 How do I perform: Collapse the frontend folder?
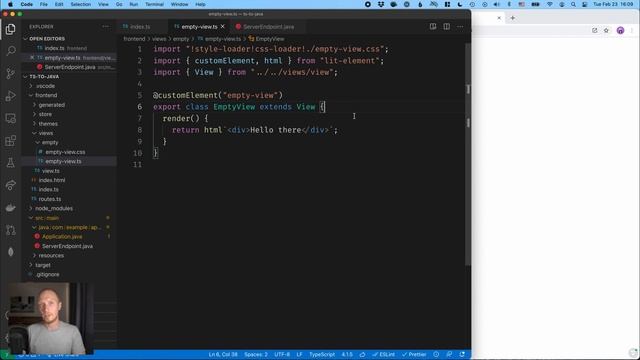46,95
